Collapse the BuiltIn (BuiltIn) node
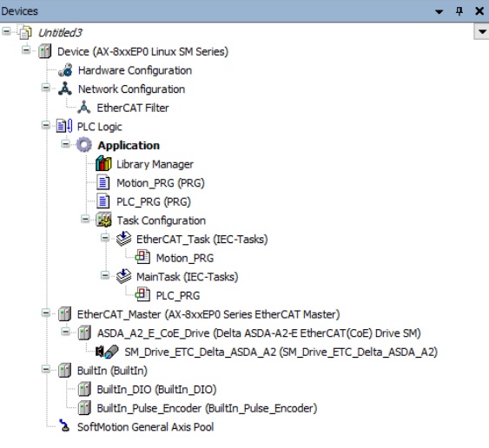The image size is (489, 448). point(46,370)
